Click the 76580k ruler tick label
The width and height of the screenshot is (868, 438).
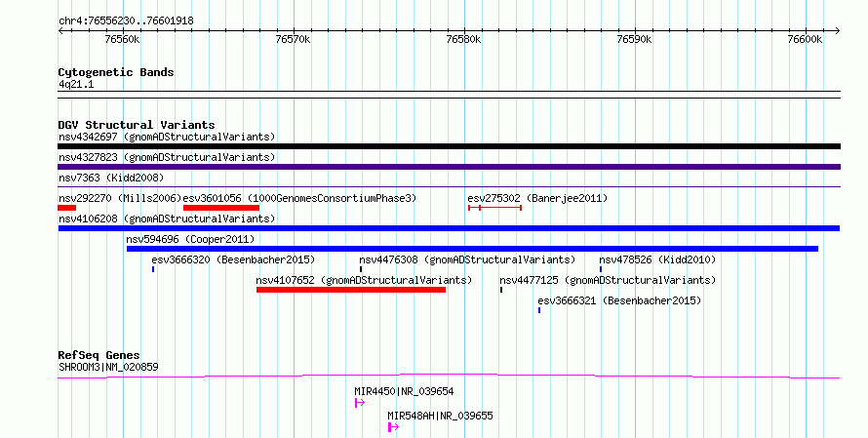click(x=464, y=40)
